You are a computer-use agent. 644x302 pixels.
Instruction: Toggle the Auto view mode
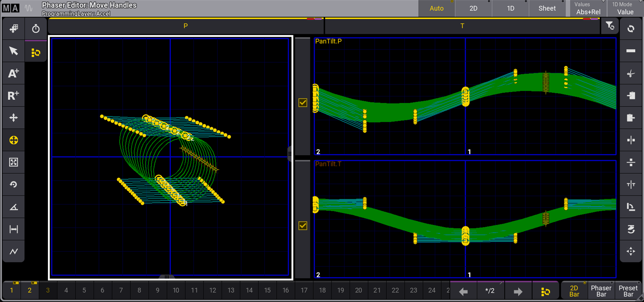coord(436,8)
